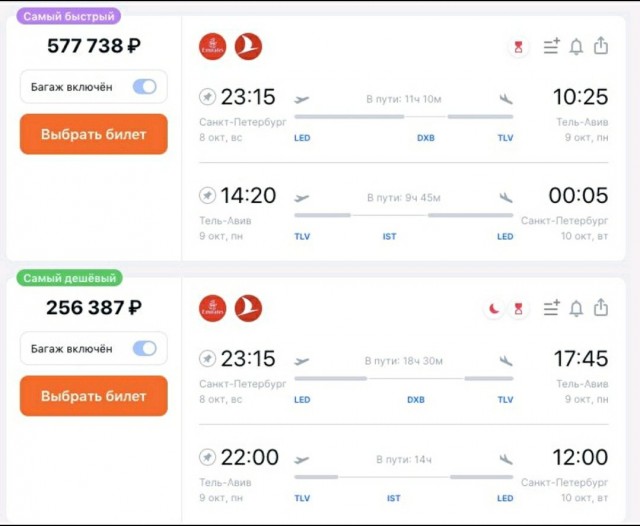Click bell icon on cheapest ticket
Image resolution: width=640 pixels, height=526 pixels.
[x=576, y=308]
